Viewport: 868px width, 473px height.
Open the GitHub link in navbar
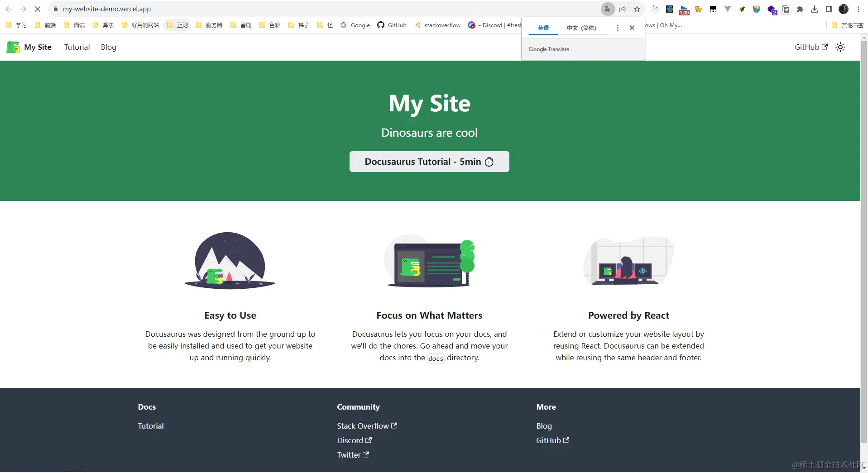pos(811,47)
